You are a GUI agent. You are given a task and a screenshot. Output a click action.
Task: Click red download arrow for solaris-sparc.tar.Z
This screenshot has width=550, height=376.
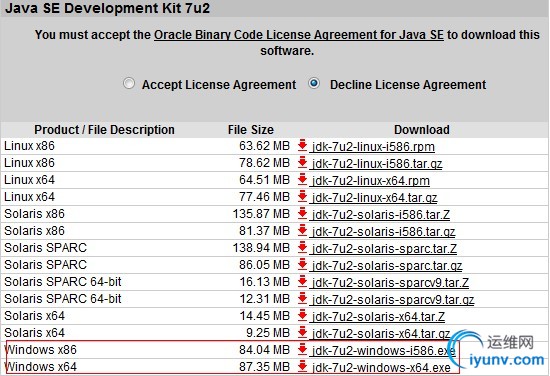pos(302,247)
